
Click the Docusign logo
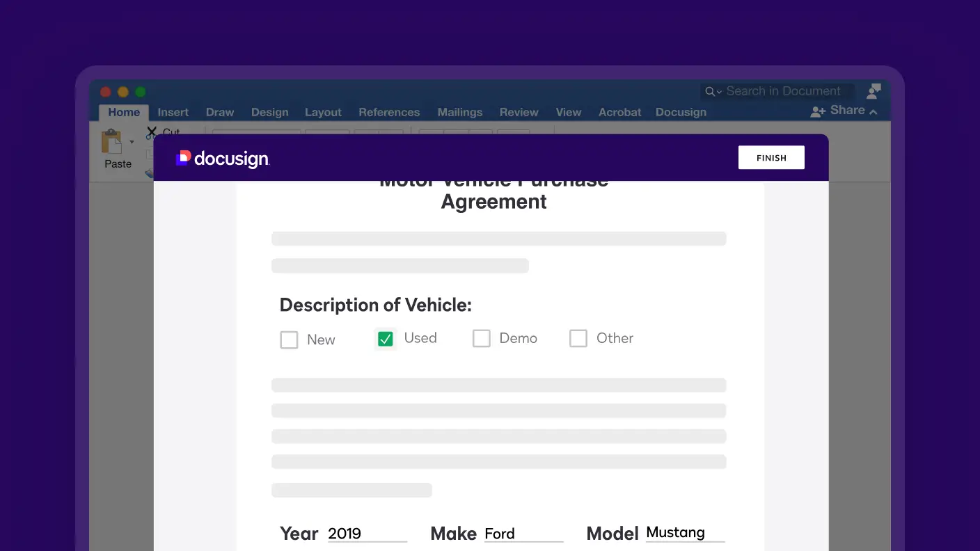pyautogui.click(x=222, y=159)
